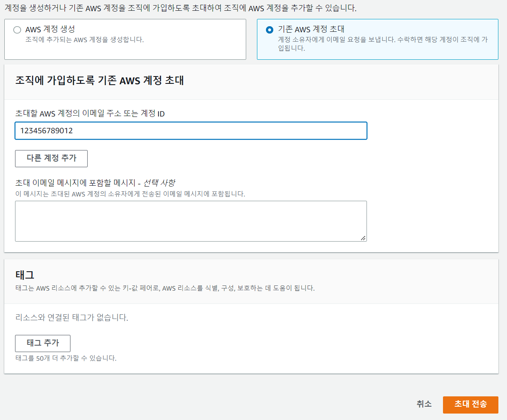Click the description '계정 소유자에게 이메일 요청을 보냅니다'
This screenshot has height=420, width=507.
(x=383, y=44)
